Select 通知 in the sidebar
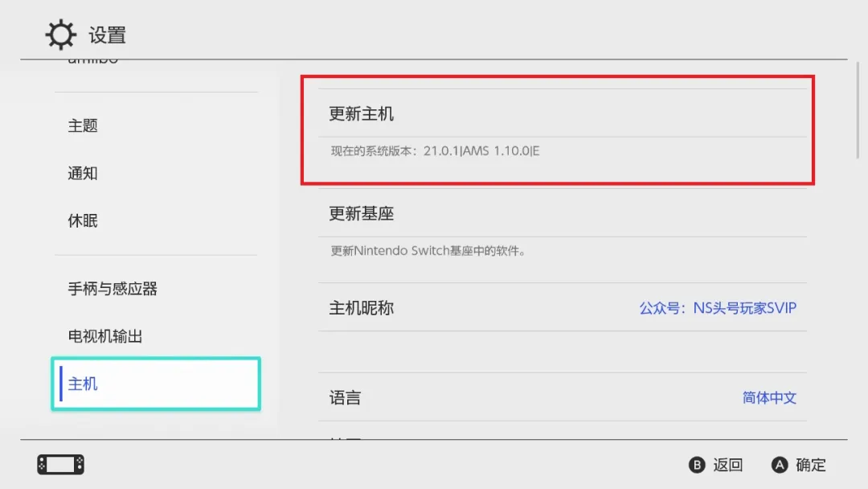 pos(83,173)
